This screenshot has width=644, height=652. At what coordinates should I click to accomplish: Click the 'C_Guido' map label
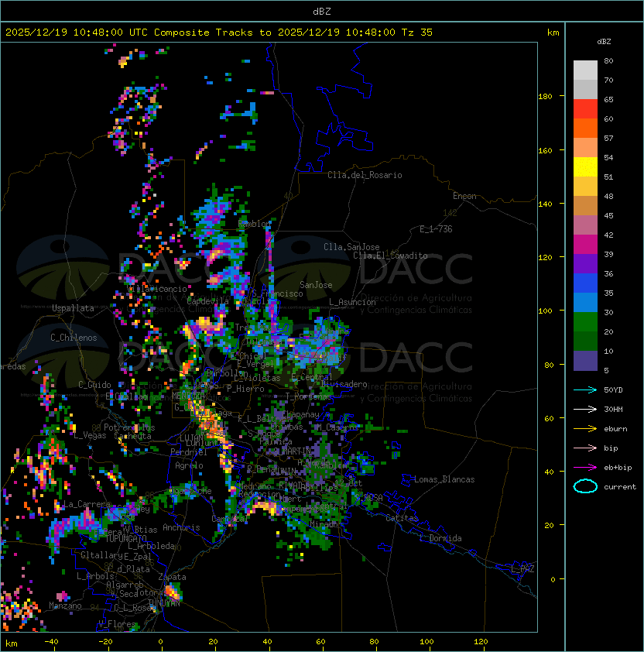pos(94,385)
